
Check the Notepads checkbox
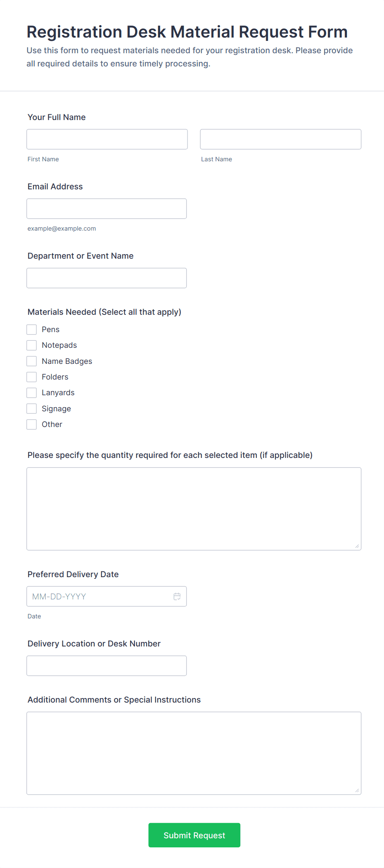31,345
